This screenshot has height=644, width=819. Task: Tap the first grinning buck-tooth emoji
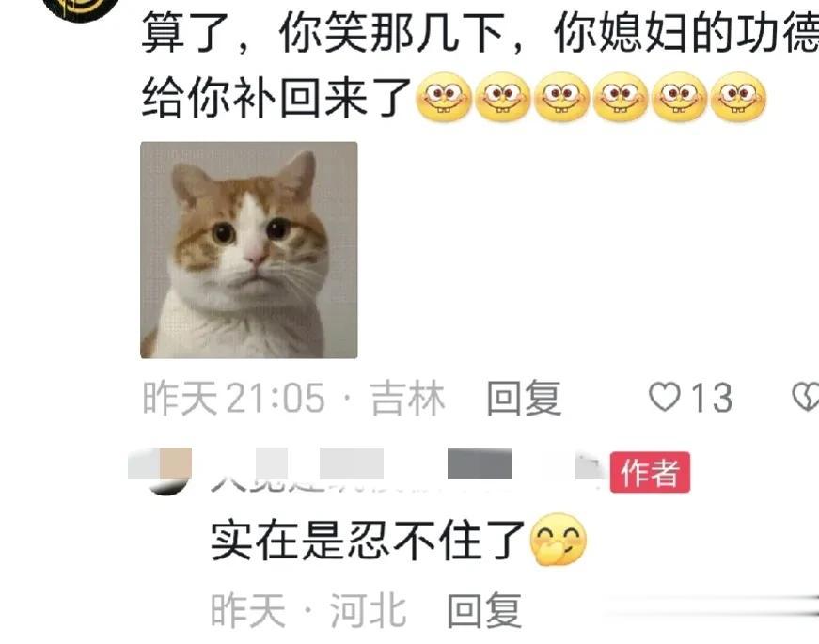(x=444, y=97)
